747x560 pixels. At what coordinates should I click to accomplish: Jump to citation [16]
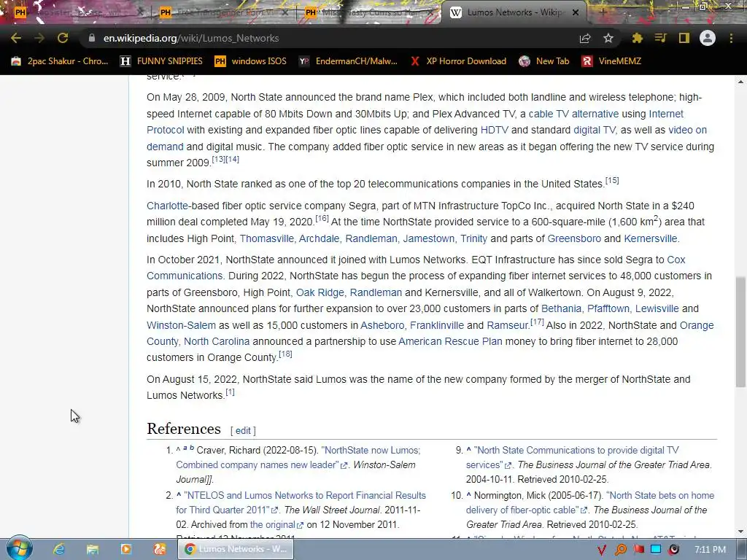(x=322, y=219)
